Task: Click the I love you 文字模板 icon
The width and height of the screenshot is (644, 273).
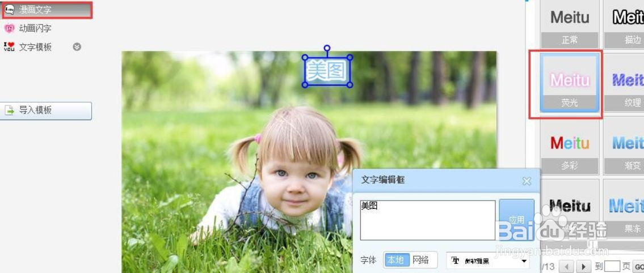Action: [x=9, y=47]
